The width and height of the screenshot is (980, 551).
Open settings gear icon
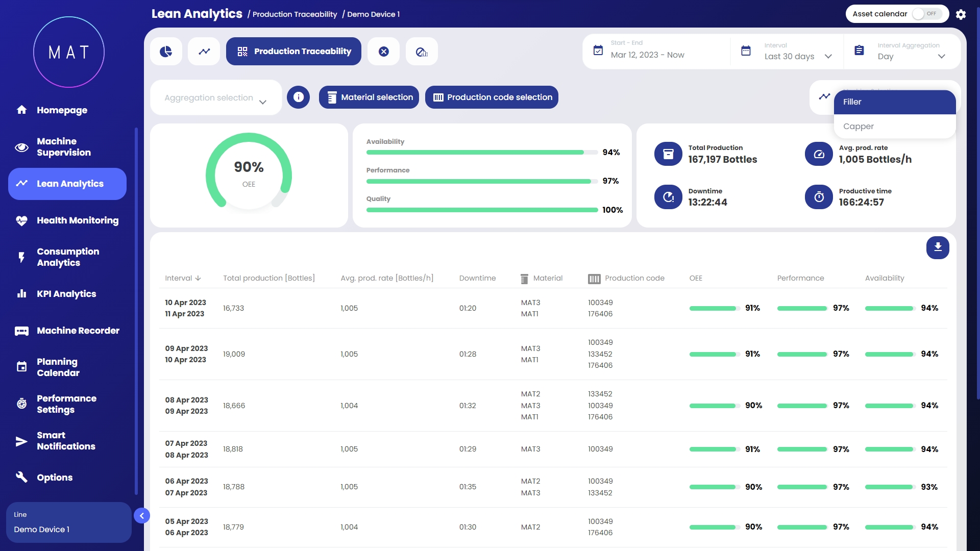pyautogui.click(x=961, y=14)
